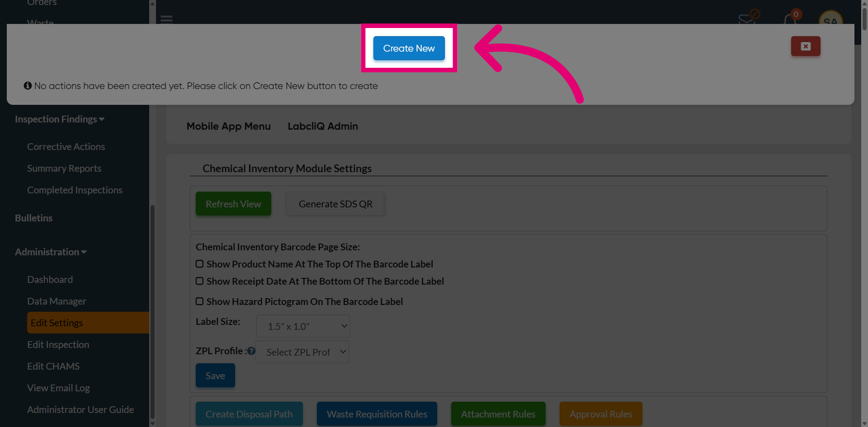The width and height of the screenshot is (868, 427).
Task: Enable Show Hazard Pictogram checkbox
Action: click(x=199, y=301)
